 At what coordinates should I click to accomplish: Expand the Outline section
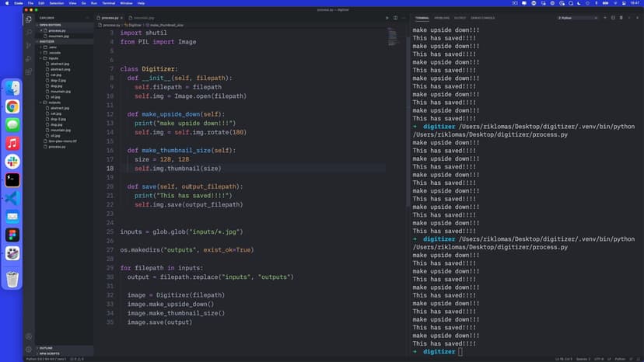coord(46,348)
